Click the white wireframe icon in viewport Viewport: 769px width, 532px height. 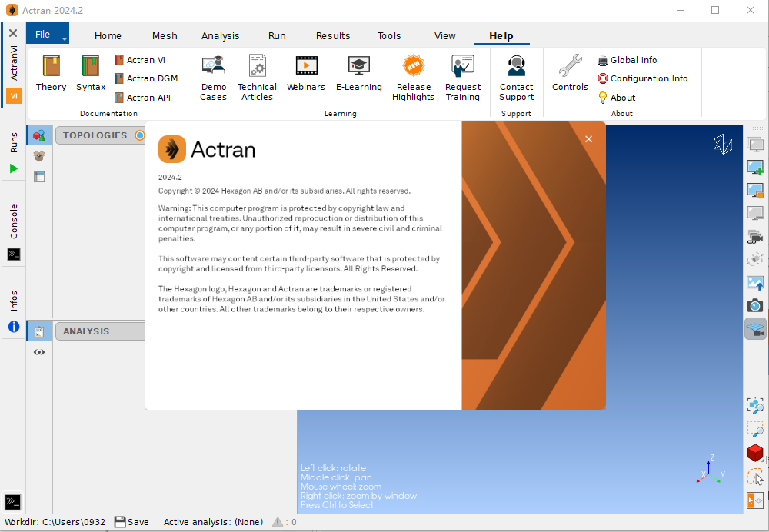723,145
